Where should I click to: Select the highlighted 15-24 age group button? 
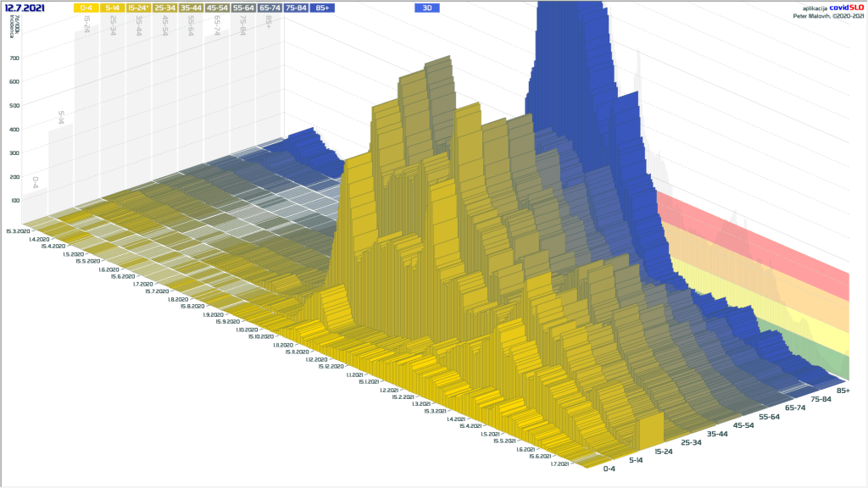(139, 8)
